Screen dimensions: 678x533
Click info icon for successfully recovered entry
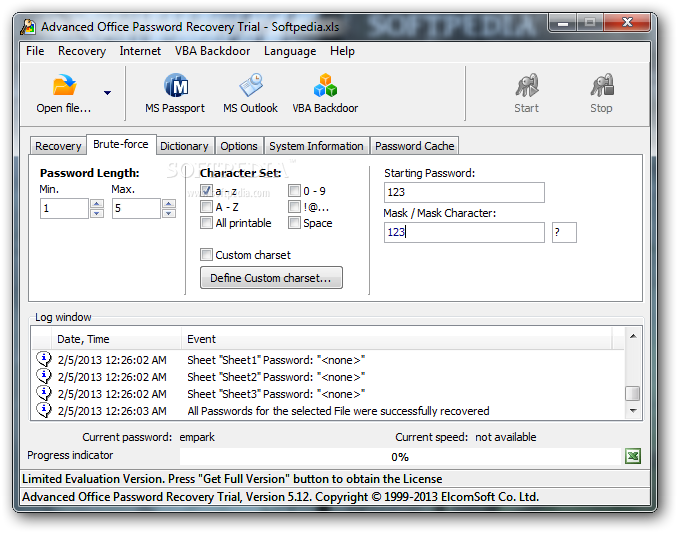point(44,410)
